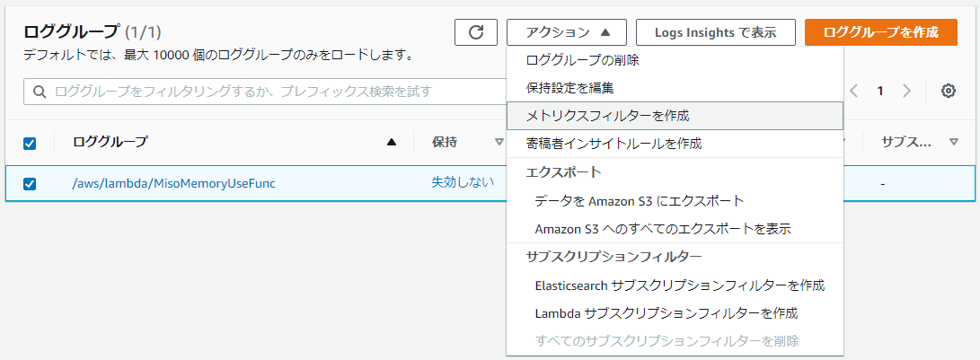Sort by 保持 column arrow
The height and width of the screenshot is (360, 980).
(499, 142)
